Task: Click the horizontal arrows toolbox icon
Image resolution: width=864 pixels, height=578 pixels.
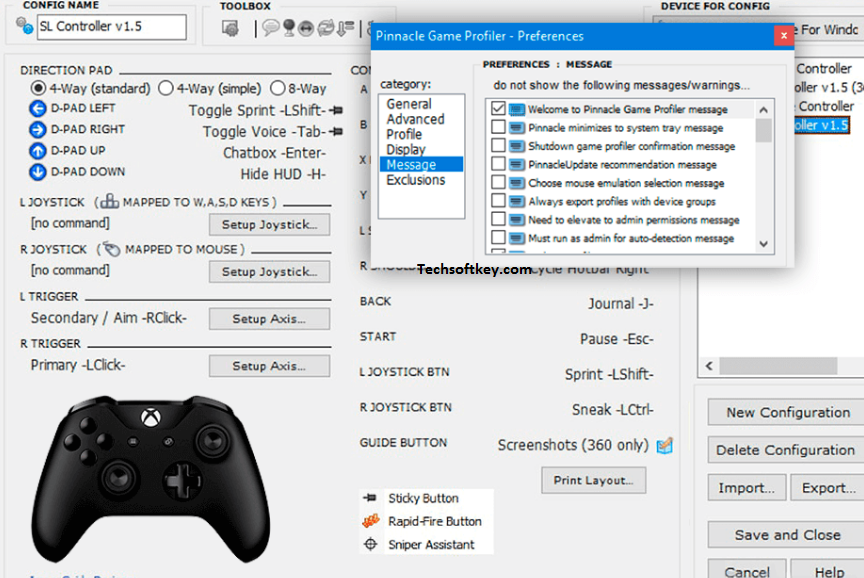Action: (306, 28)
